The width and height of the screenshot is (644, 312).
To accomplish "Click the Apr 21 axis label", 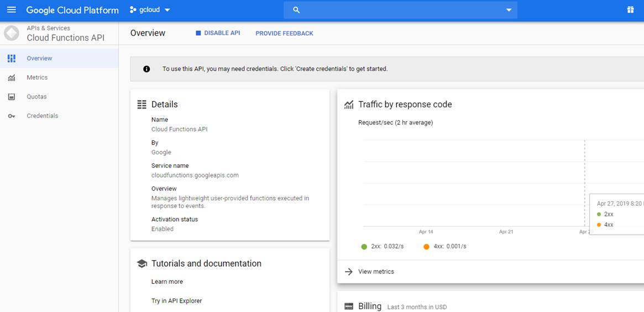I will point(506,232).
